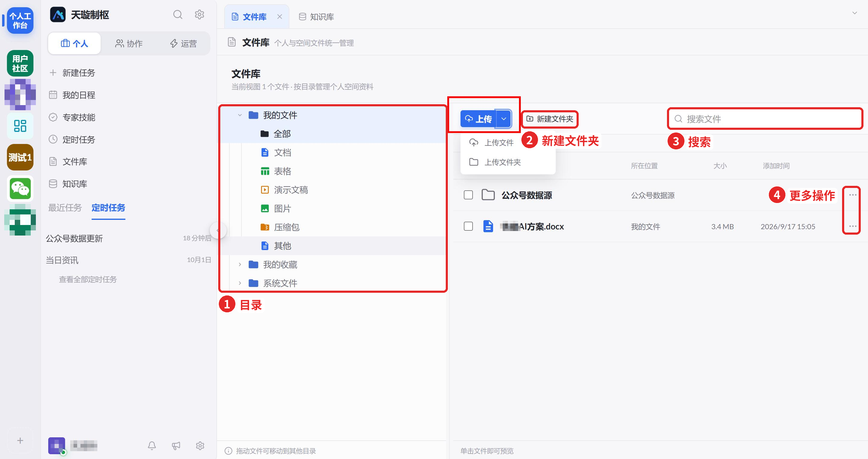Add a new workspace with the plus button
868x459 pixels.
(20, 441)
